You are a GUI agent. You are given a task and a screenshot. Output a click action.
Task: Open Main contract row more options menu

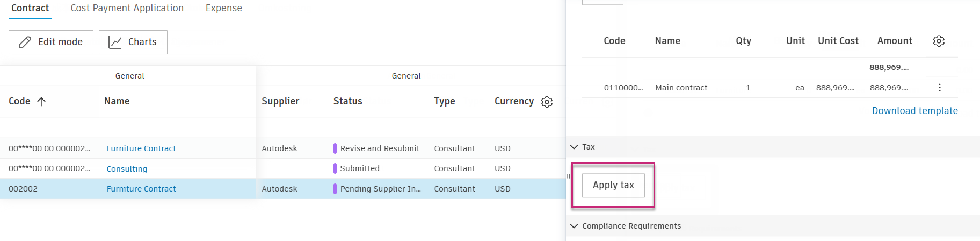click(x=939, y=88)
